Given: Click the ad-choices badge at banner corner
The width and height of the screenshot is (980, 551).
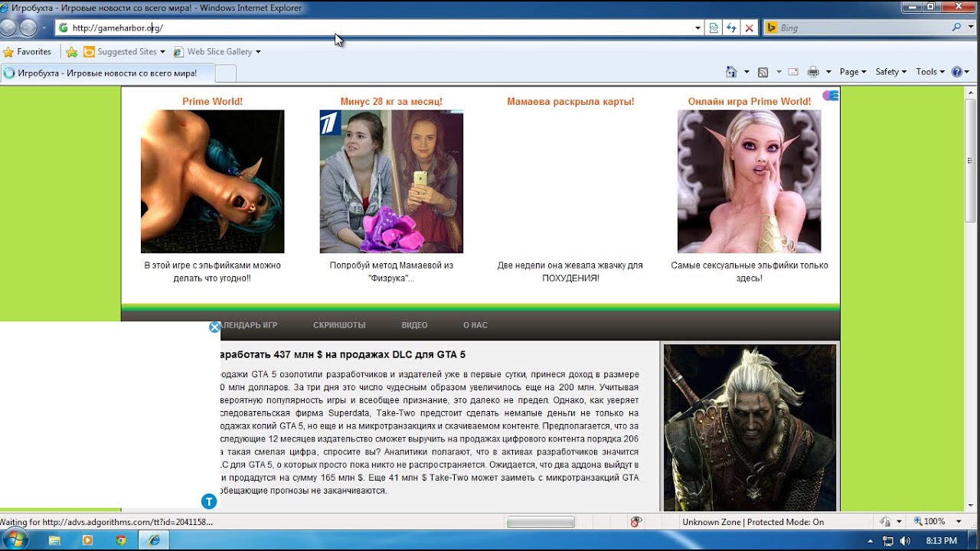Looking at the screenshot, I should tap(831, 96).
